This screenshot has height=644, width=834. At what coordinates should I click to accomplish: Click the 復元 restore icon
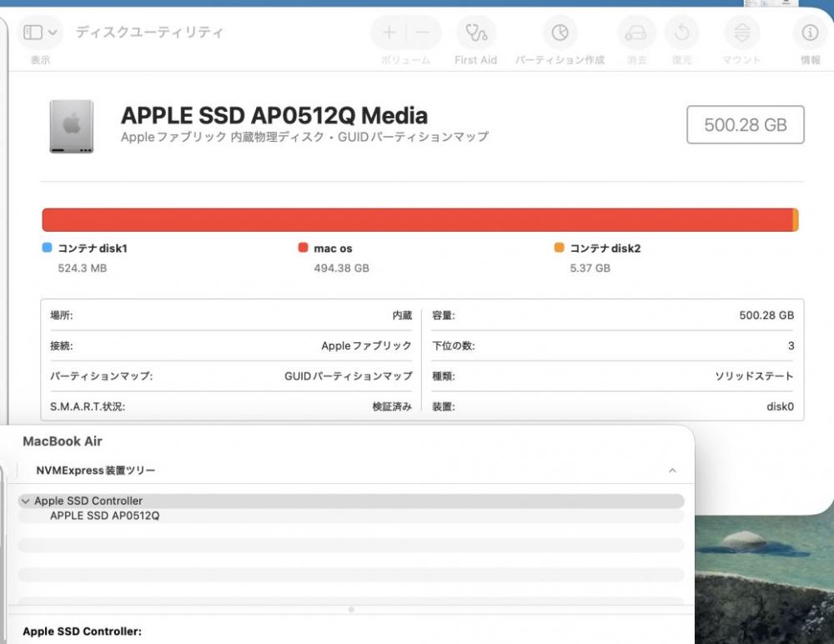(682, 33)
